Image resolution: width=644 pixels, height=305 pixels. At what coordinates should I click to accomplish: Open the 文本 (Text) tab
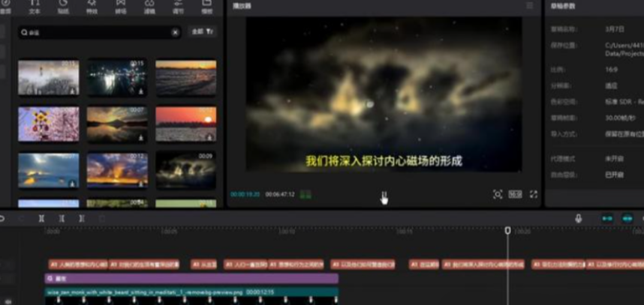pos(35,7)
